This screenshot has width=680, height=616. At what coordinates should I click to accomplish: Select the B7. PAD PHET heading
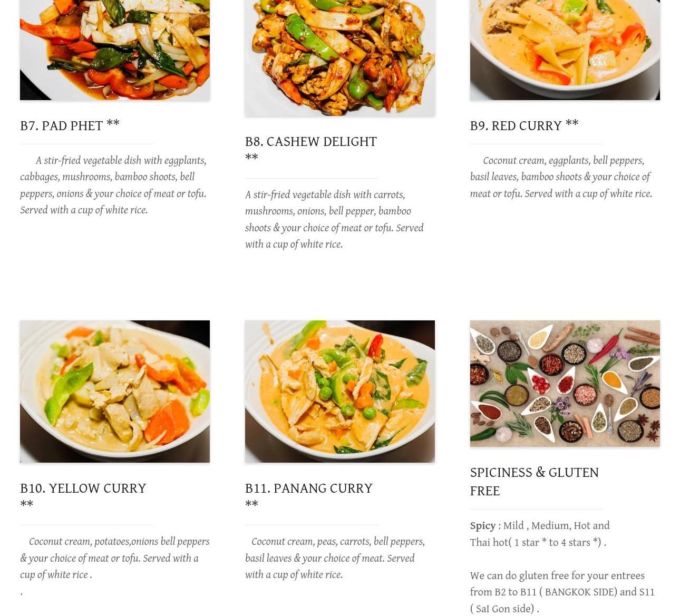pos(70,125)
